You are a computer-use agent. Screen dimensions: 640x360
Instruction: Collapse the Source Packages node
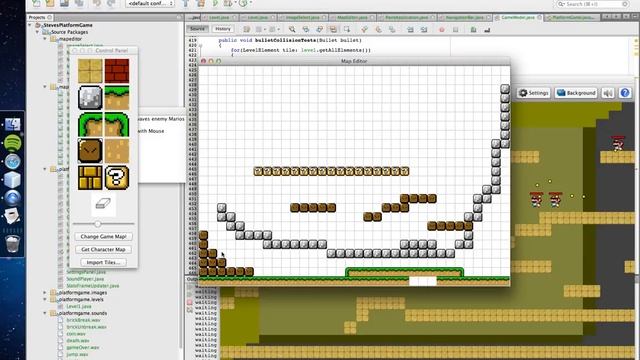click(x=38, y=32)
